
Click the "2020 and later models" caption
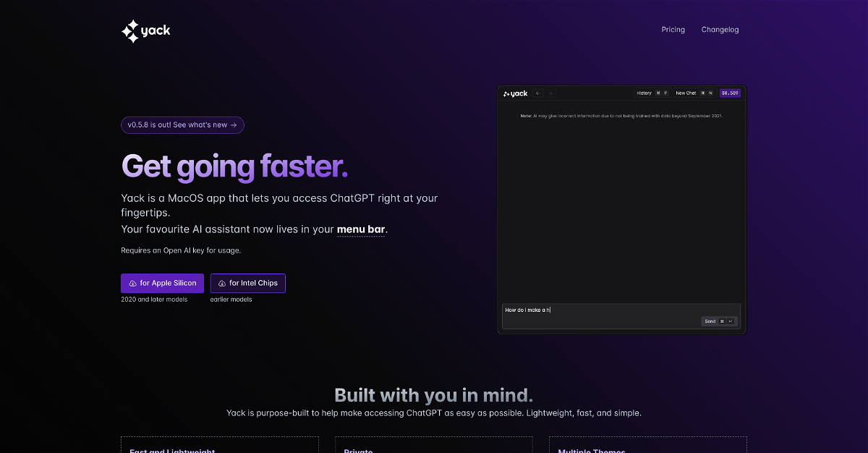pyautogui.click(x=154, y=300)
